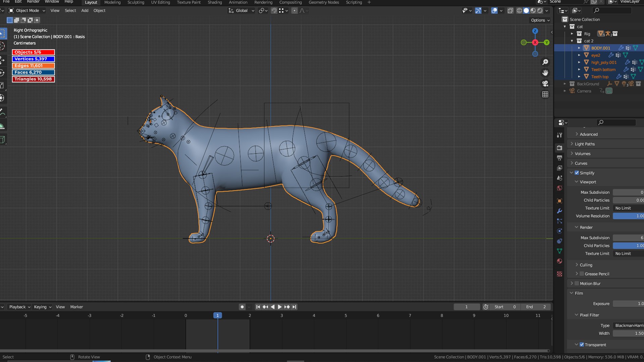The image size is (644, 362).
Task: Toggle snapping magnet in header
Action: (x=274, y=11)
